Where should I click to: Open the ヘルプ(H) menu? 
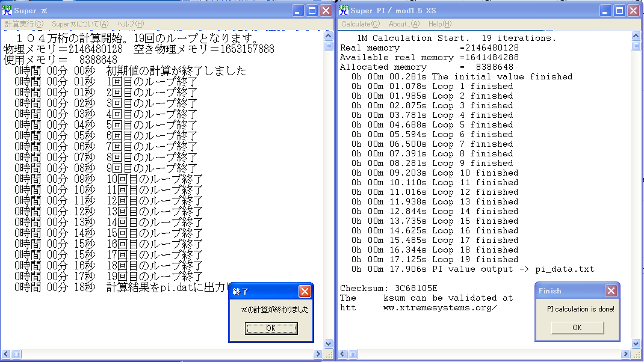click(x=131, y=24)
